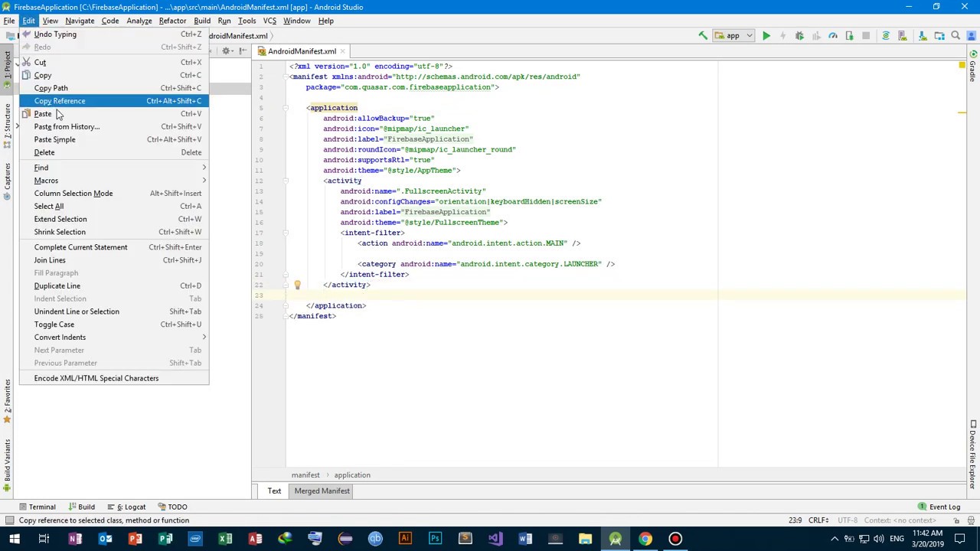Screen dimensions: 980x551
Task: Click the Sync Project with Gradle icon
Action: coord(886,36)
